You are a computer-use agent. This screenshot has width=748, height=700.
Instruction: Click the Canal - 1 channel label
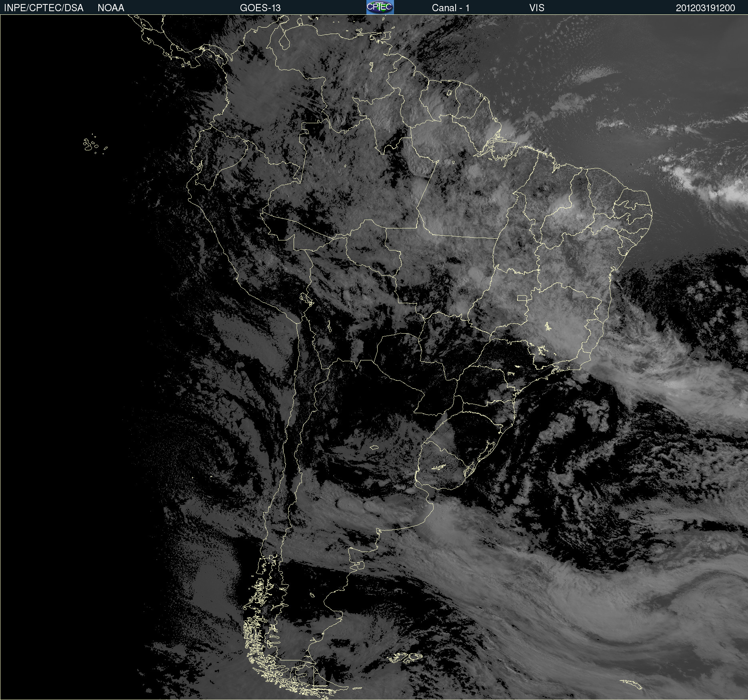click(450, 8)
